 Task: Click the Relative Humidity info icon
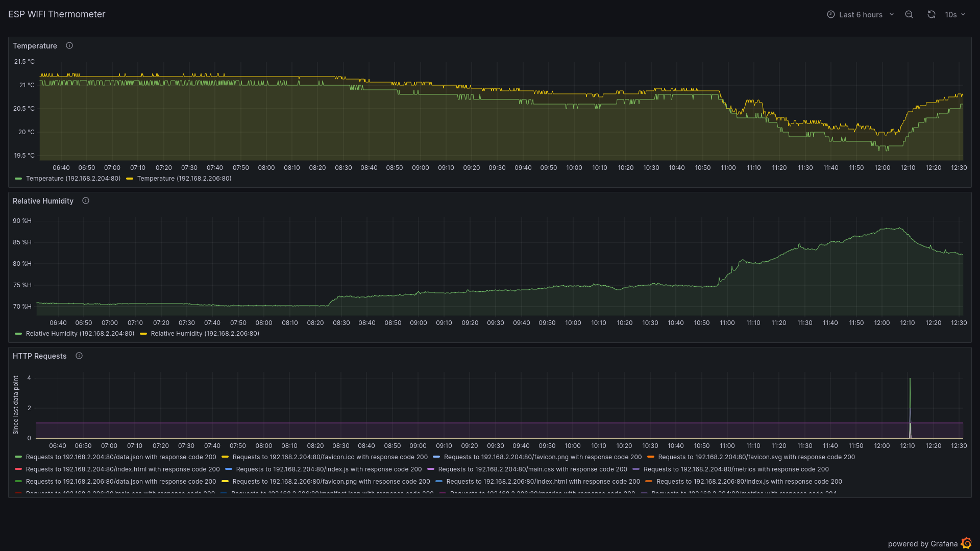click(x=86, y=201)
